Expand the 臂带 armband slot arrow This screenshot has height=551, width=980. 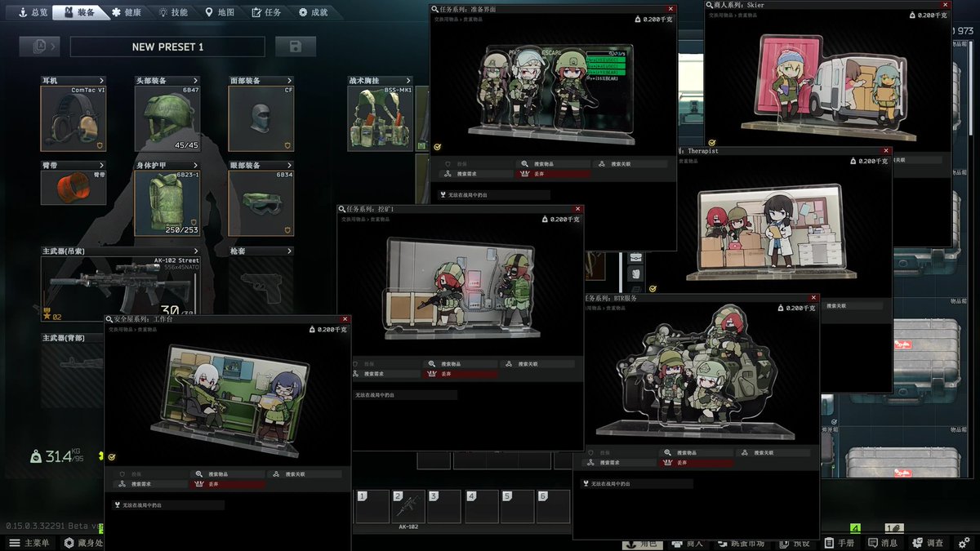pyautogui.click(x=102, y=165)
